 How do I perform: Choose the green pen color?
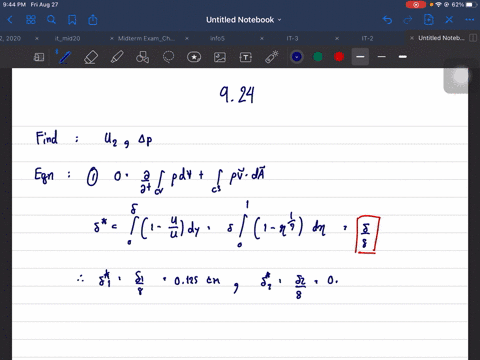(318, 57)
